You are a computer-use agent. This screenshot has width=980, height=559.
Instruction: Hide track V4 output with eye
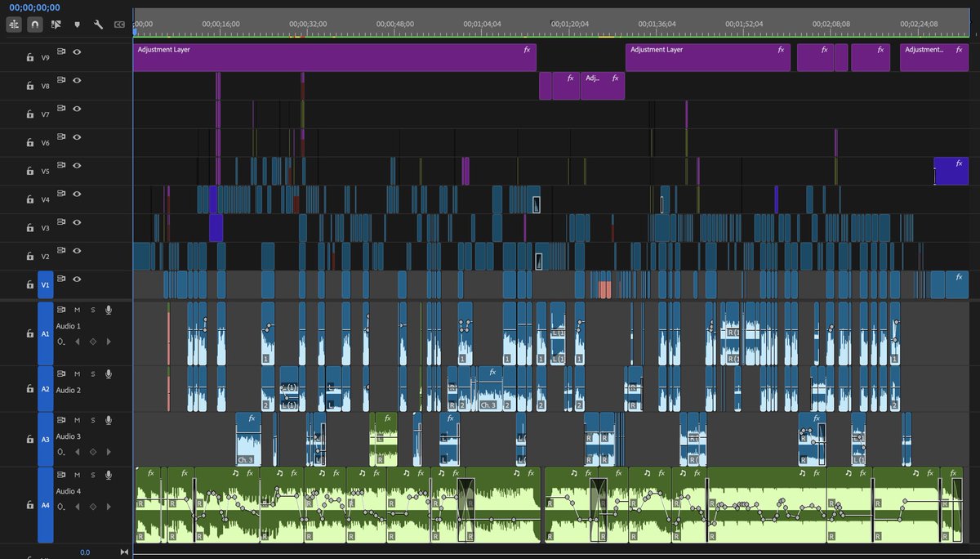tap(77, 194)
